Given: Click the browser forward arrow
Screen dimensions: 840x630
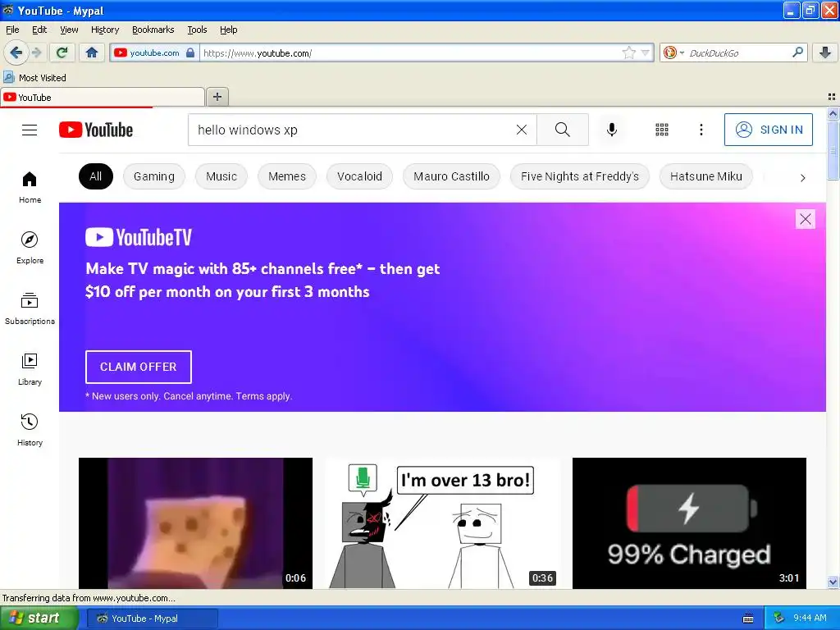Looking at the screenshot, I should tap(36, 52).
